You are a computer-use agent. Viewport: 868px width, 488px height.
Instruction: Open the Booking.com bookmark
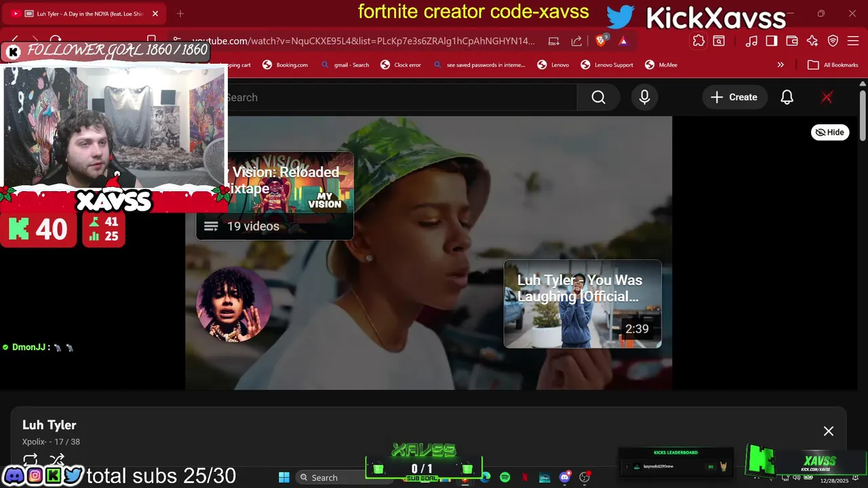point(285,65)
